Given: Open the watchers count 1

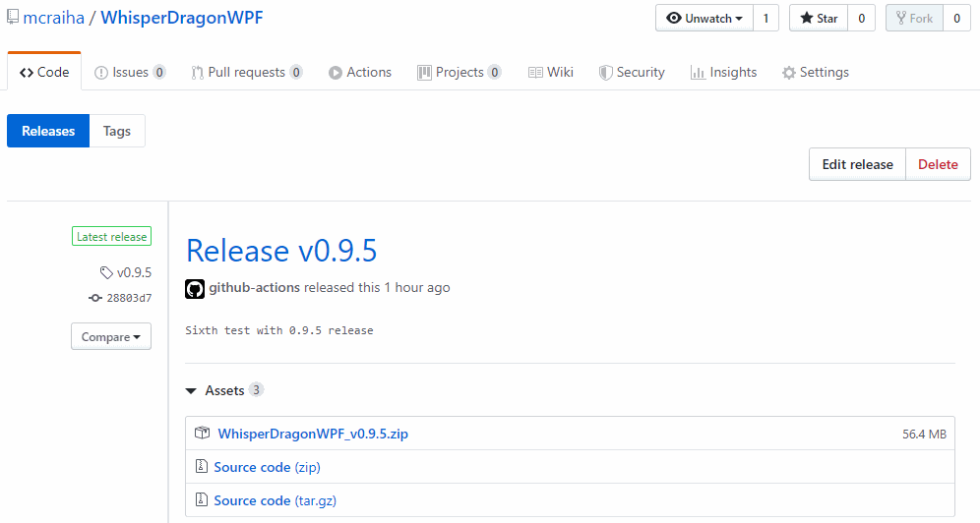Looking at the screenshot, I should (766, 18).
